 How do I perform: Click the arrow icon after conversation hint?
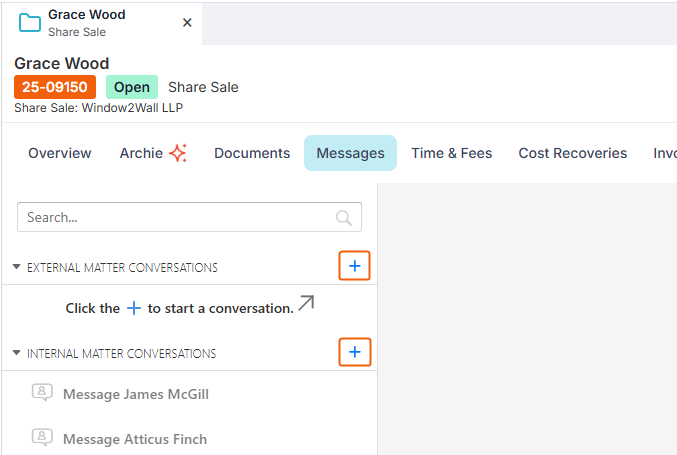[306, 303]
